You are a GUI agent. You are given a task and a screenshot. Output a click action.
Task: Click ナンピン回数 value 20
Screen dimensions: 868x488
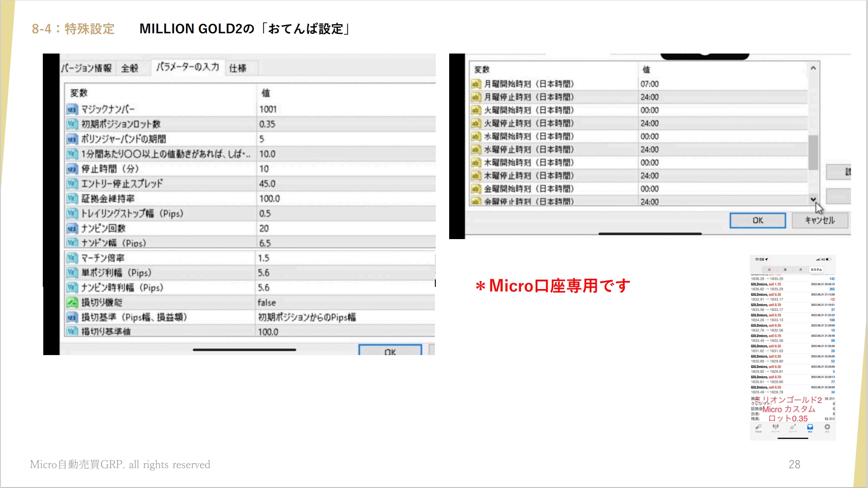pyautogui.click(x=264, y=228)
